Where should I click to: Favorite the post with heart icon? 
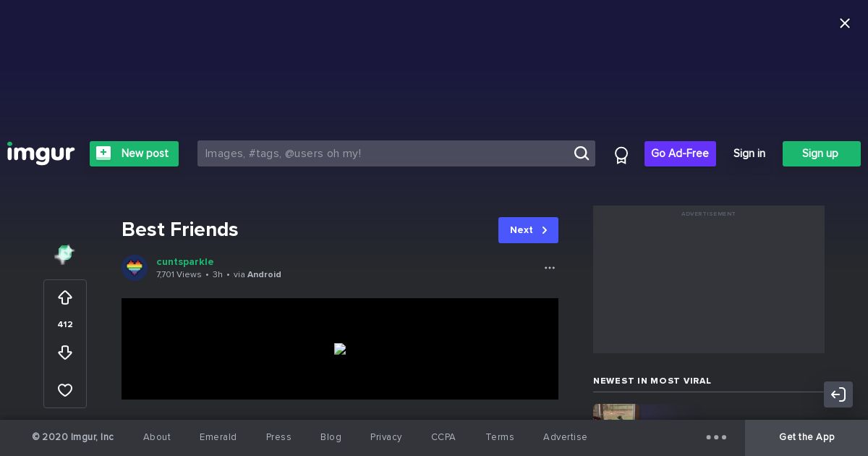pos(65,390)
